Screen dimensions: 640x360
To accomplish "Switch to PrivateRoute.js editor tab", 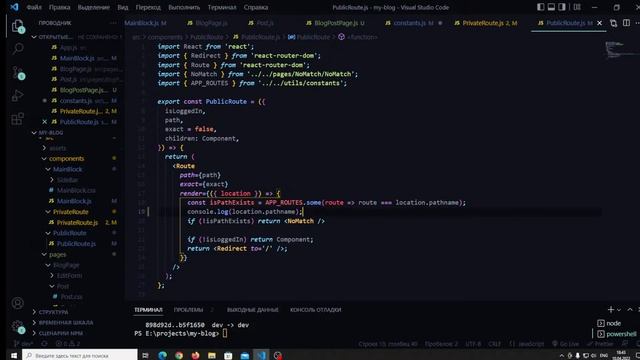I will [486, 23].
